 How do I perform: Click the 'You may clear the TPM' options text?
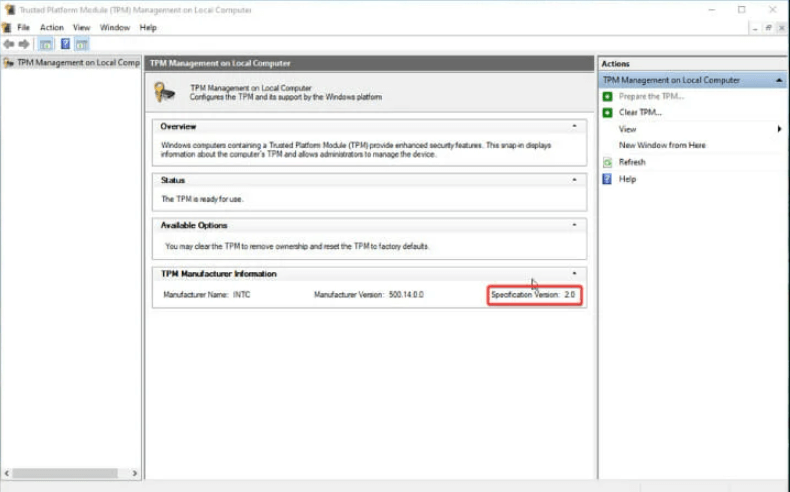coord(297,246)
